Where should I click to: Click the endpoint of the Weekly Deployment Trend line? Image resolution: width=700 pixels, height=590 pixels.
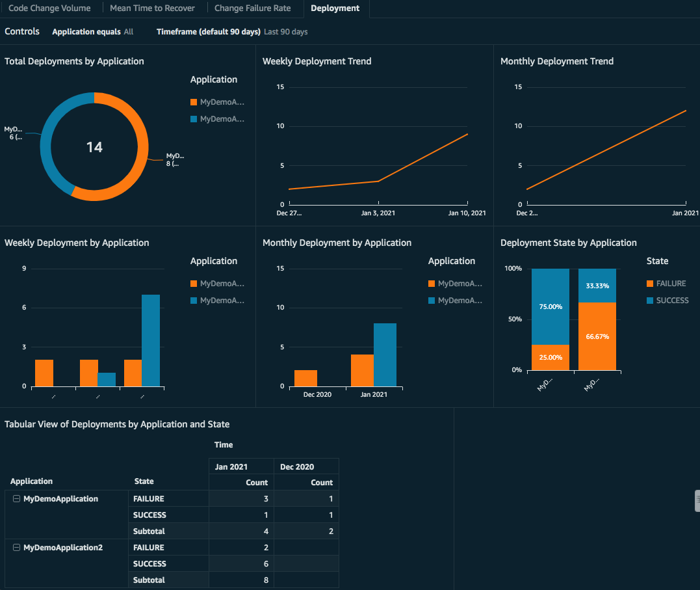(467, 135)
